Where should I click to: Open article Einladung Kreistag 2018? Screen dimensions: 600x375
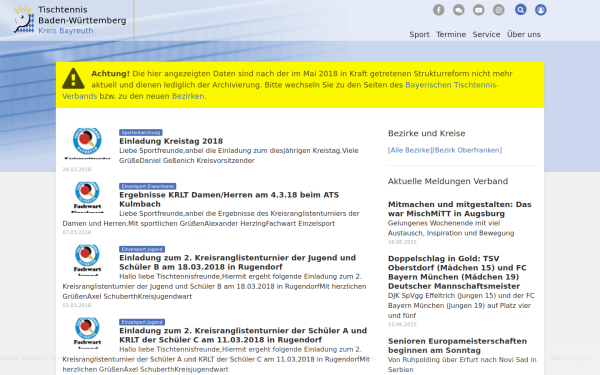click(171, 141)
